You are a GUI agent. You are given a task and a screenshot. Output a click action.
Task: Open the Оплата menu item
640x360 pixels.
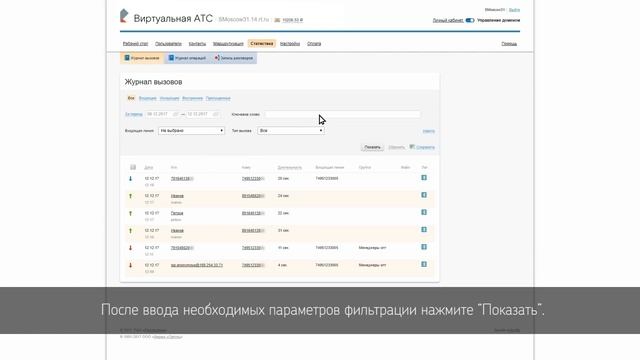314,44
